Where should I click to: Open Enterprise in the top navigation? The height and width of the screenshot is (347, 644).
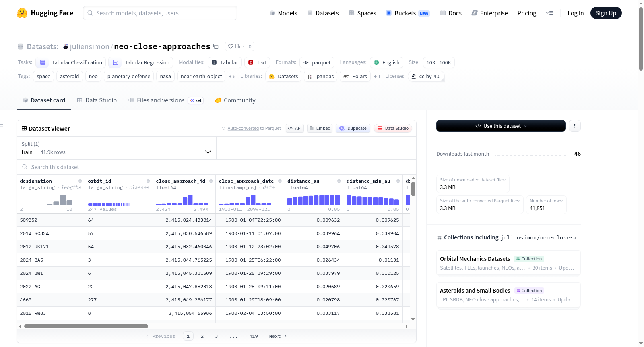tap(489, 13)
